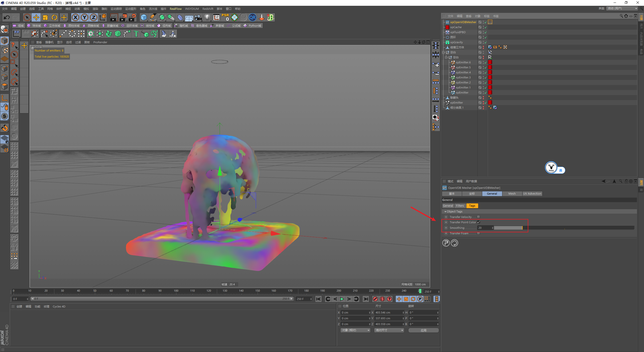Play the animation forward
644x352 pixels.
point(342,299)
